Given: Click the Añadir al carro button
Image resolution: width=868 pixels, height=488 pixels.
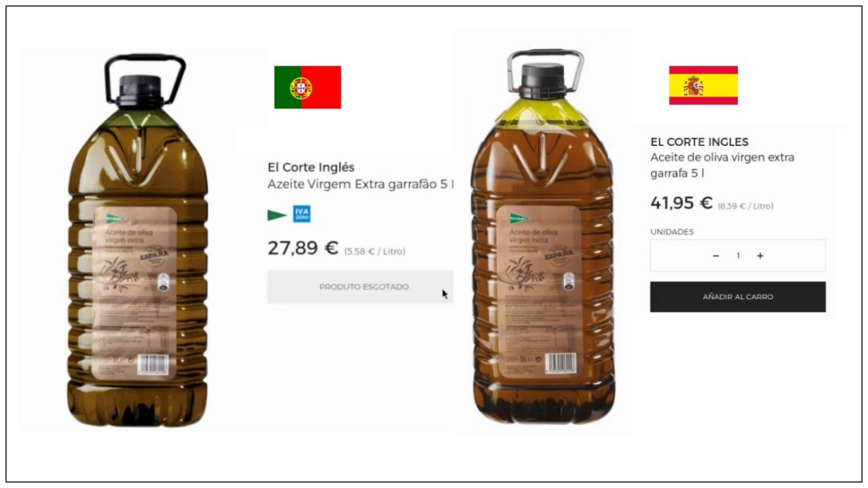Looking at the screenshot, I should pyautogui.click(x=738, y=297).
